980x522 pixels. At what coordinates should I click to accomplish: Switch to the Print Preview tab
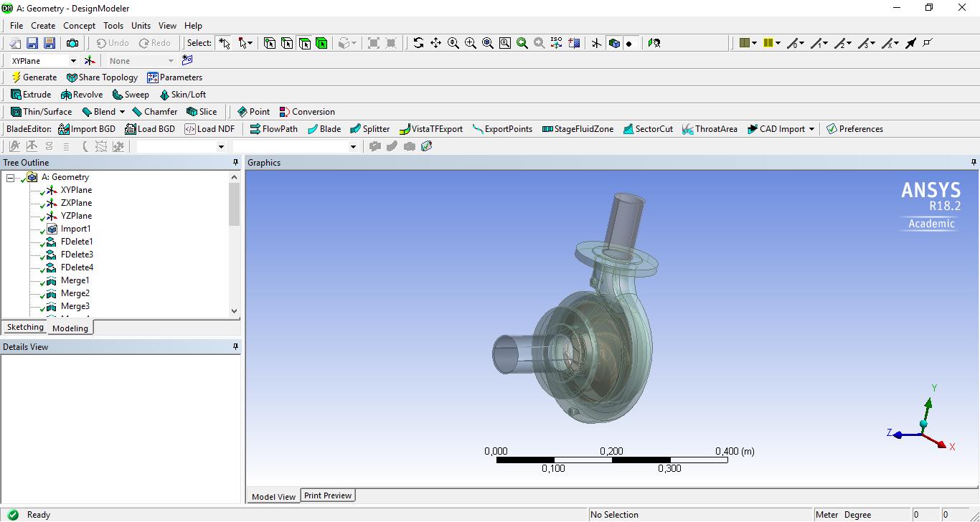tap(328, 495)
